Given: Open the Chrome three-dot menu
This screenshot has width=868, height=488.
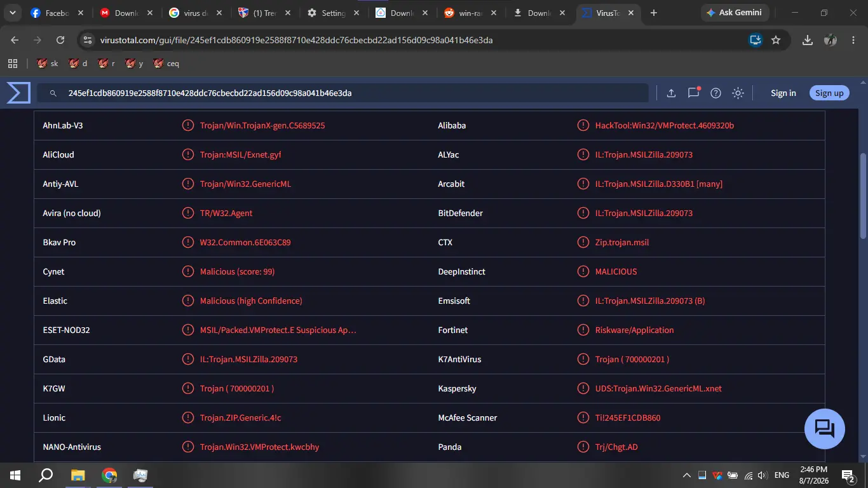Looking at the screenshot, I should pyautogui.click(x=853, y=40).
